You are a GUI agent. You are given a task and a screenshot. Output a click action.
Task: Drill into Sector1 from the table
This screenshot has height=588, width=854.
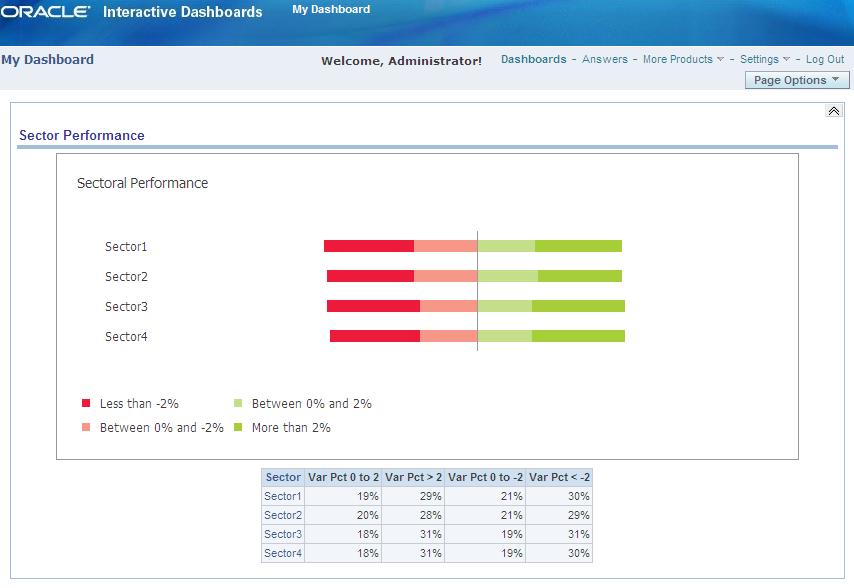281,496
